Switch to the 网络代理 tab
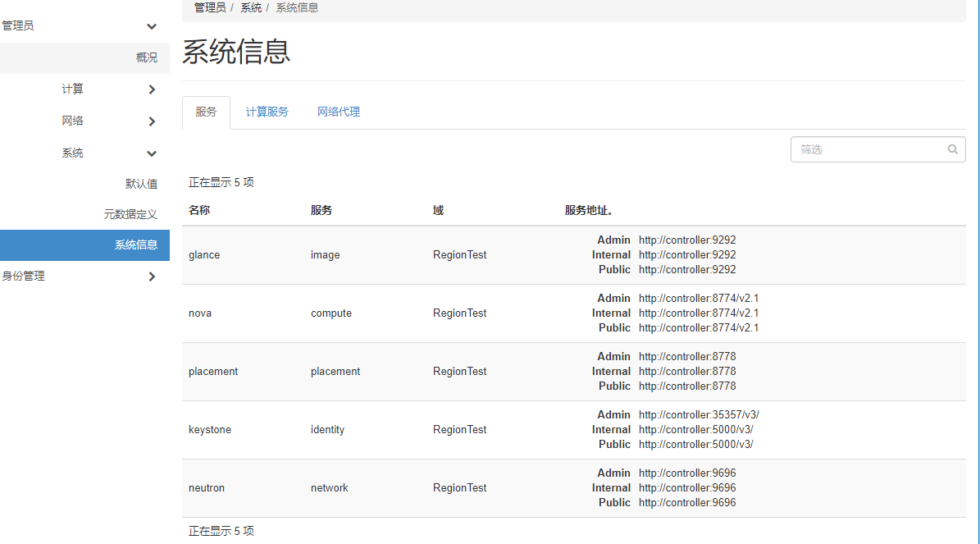 [x=338, y=112]
